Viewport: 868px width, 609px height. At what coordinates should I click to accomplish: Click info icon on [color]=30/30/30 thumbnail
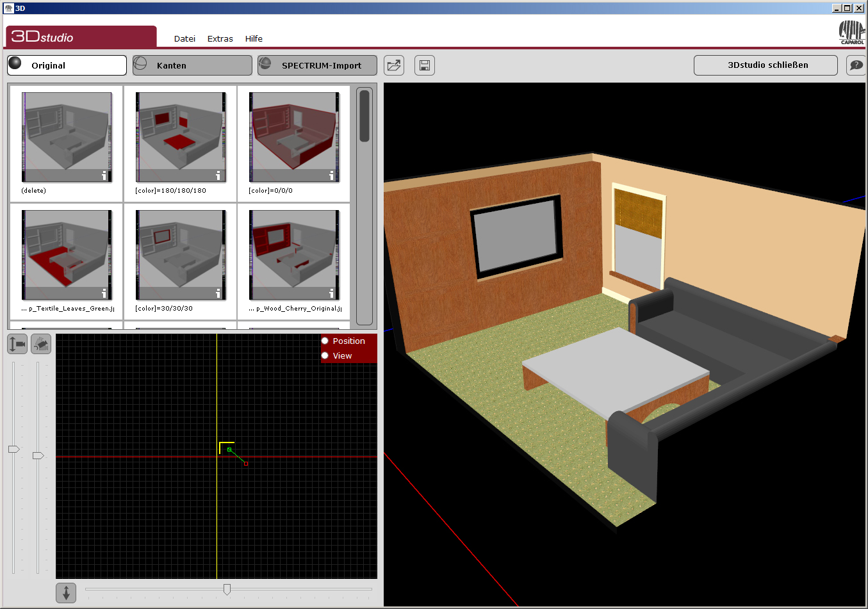(x=218, y=293)
